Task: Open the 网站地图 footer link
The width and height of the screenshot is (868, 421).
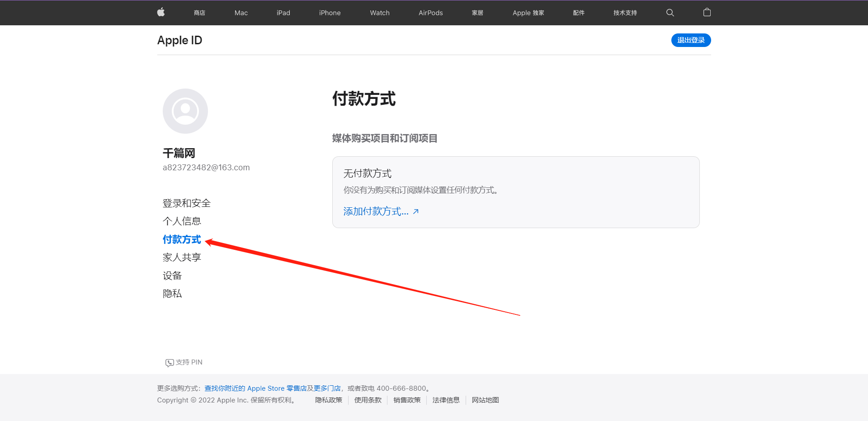Action: click(x=485, y=400)
